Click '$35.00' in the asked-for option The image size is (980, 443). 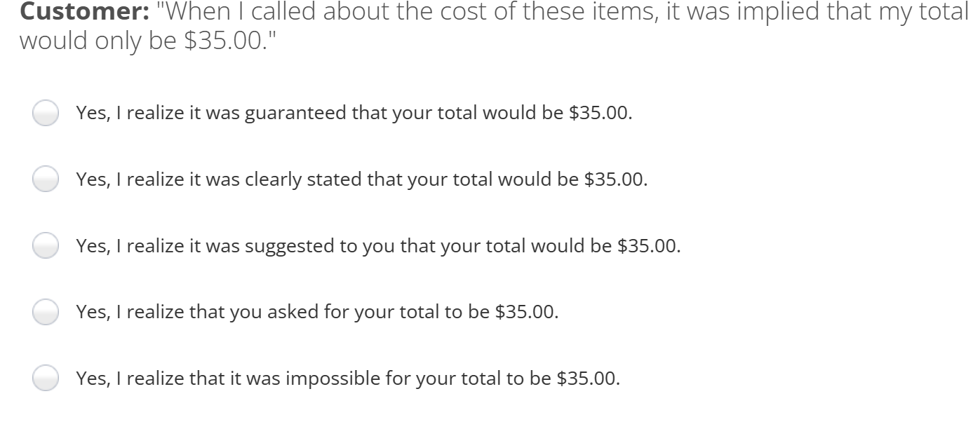coord(527,313)
